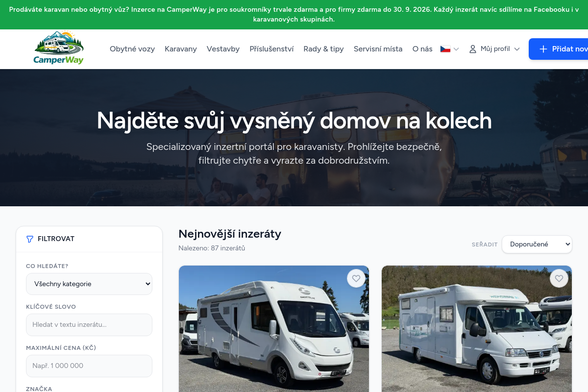Screen dimensions: 588x392
Task: Click the filter funnel icon
Action: (30, 239)
